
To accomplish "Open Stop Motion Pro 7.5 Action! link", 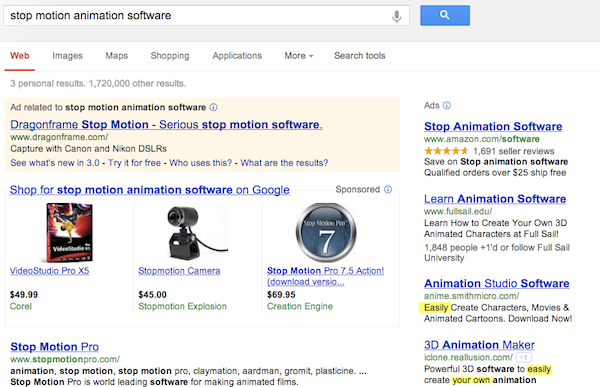I will [x=325, y=276].
